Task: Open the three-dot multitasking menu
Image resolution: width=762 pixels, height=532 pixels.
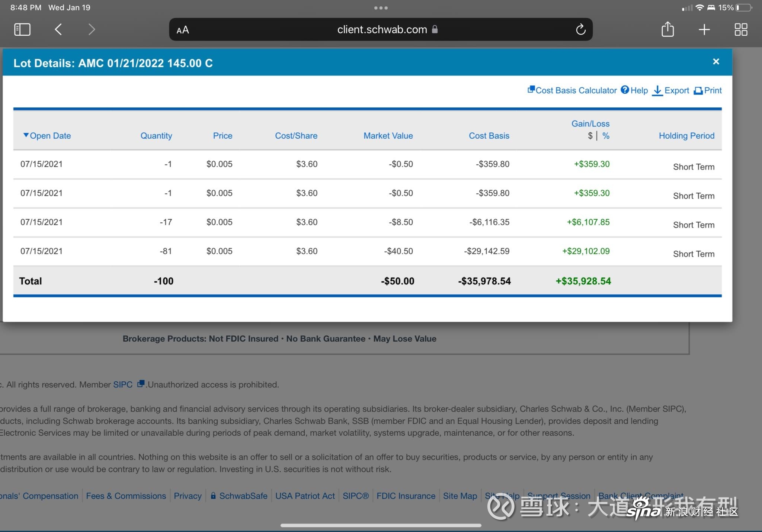Action: pos(381,8)
